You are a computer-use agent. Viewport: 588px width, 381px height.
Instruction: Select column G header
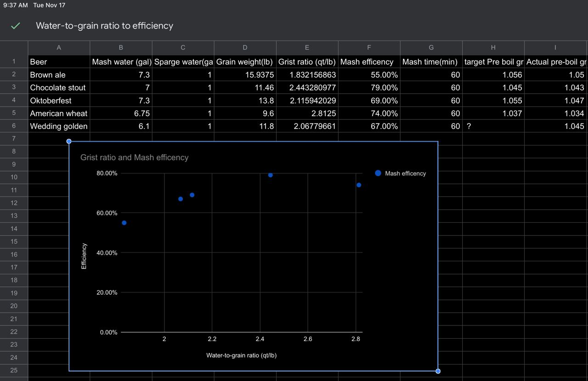(431, 48)
